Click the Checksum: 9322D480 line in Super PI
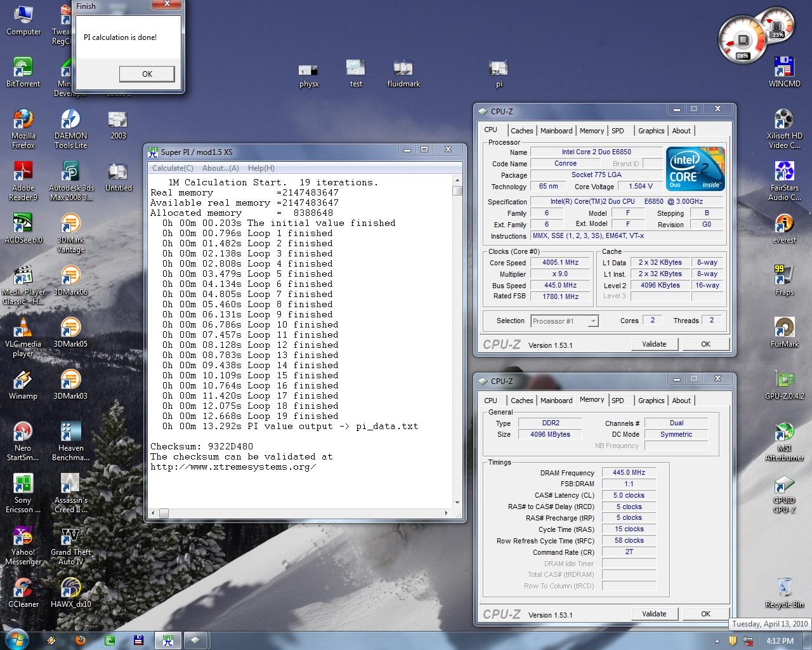812x650 pixels. tap(201, 446)
